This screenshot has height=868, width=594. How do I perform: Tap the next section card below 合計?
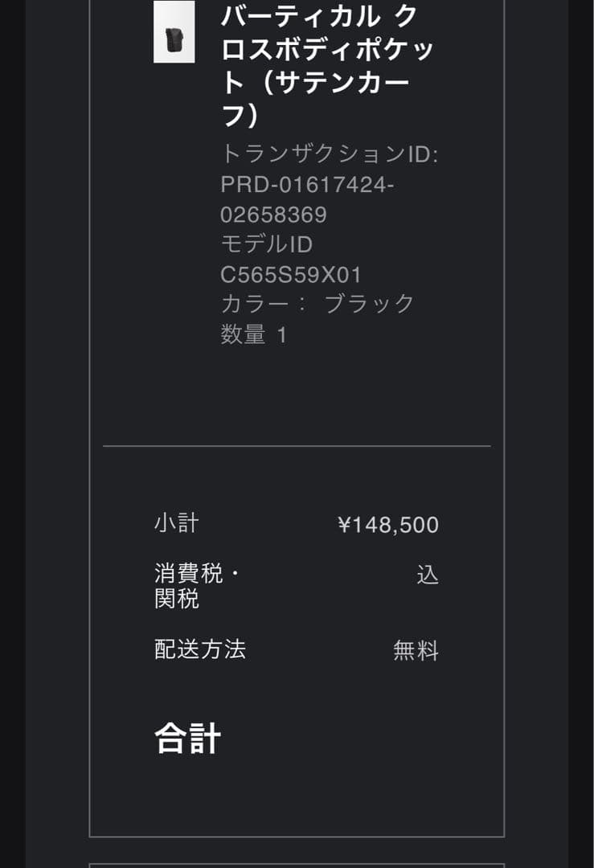coord(297,866)
